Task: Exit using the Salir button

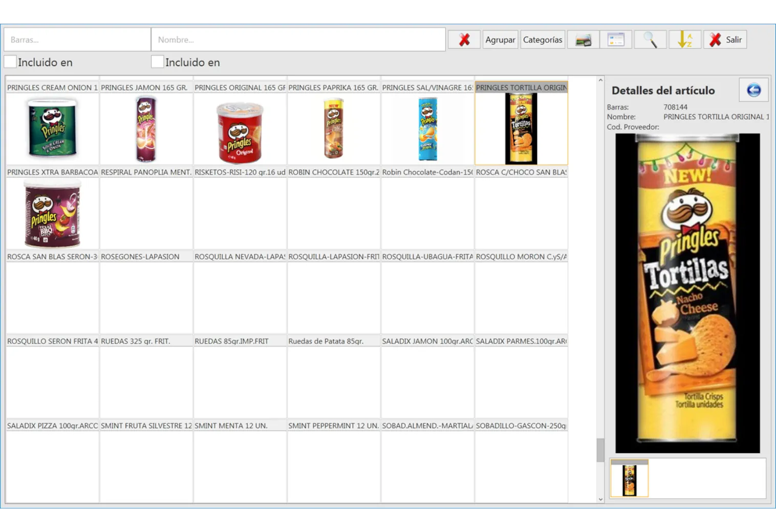Action: 725,40
